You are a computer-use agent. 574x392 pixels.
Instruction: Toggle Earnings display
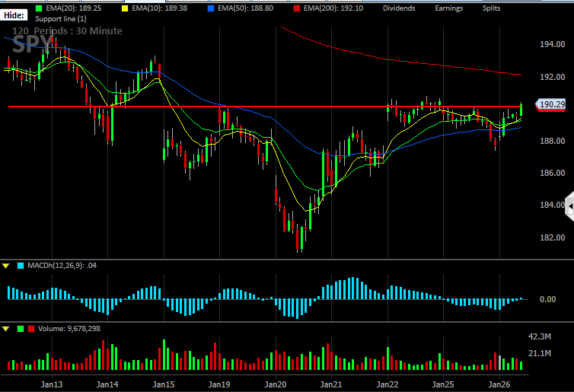point(449,8)
